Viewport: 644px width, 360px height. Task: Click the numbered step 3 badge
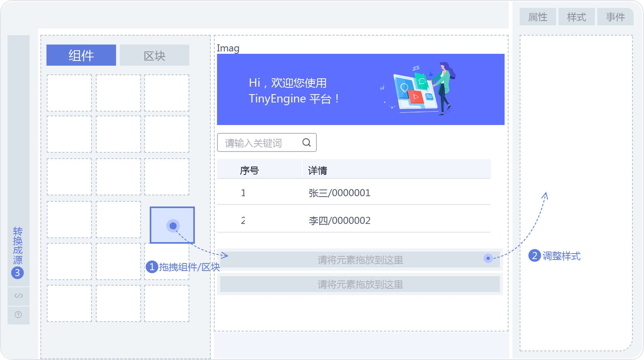point(17,273)
